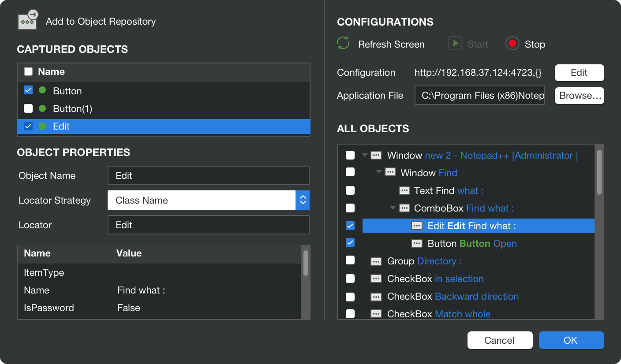Click the Add to Object Repository icon
The image size is (621, 364).
(27, 20)
